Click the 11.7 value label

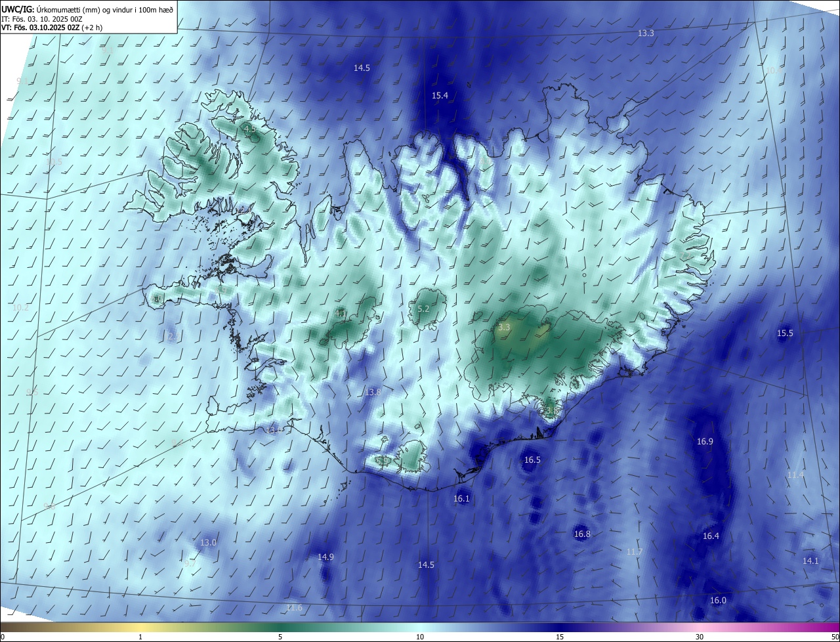(x=634, y=552)
